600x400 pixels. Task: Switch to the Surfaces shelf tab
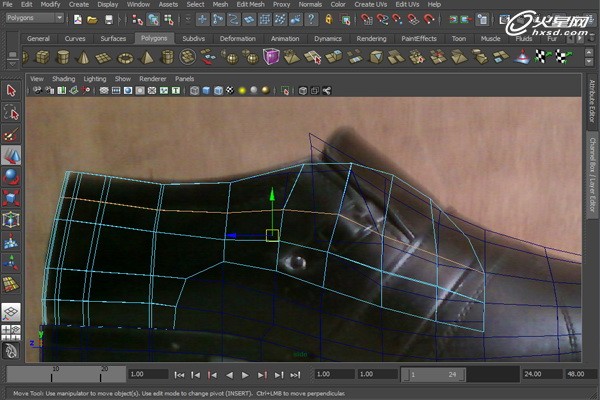pyautogui.click(x=113, y=38)
